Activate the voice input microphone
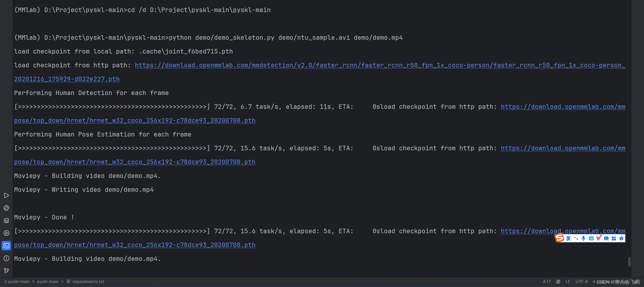Image resolution: width=644 pixels, height=287 pixels. click(583, 238)
